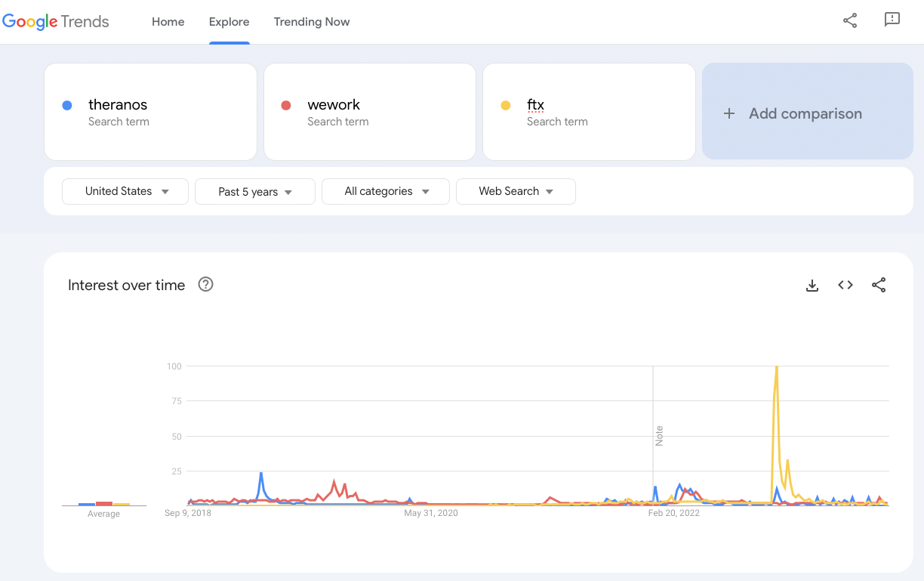
Task: Click the May 31, 2020 axis label
Action: click(x=431, y=513)
